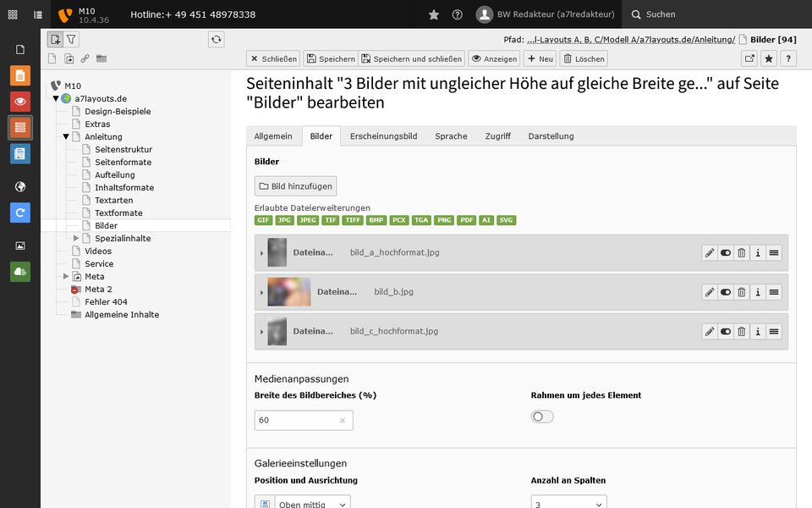Toggle Rahmen um jedes Element switch

point(542,417)
